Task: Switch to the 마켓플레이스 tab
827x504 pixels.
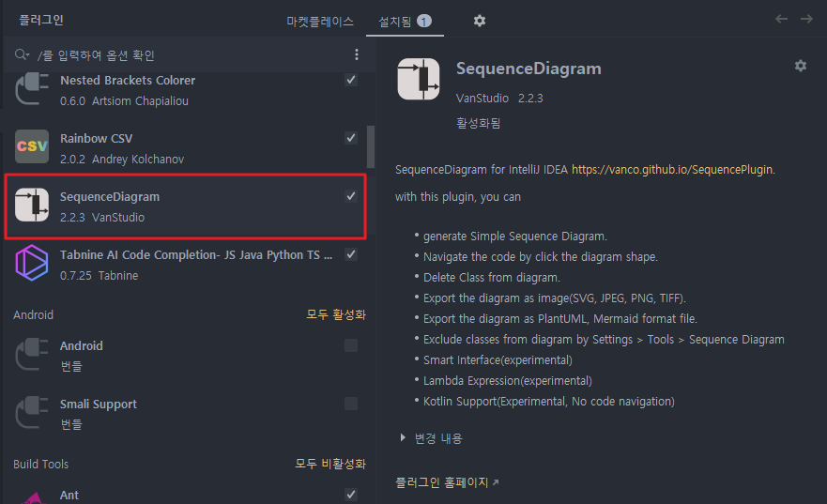Action: point(319,21)
